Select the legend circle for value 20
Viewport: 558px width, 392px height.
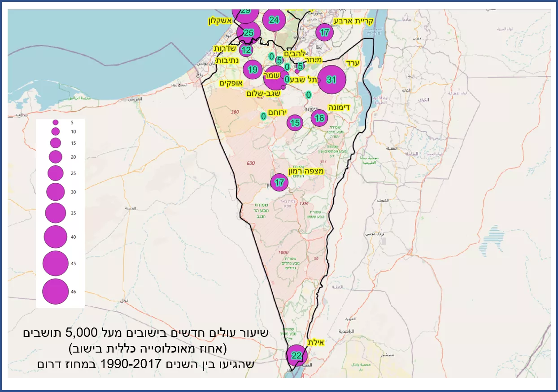tap(56, 157)
